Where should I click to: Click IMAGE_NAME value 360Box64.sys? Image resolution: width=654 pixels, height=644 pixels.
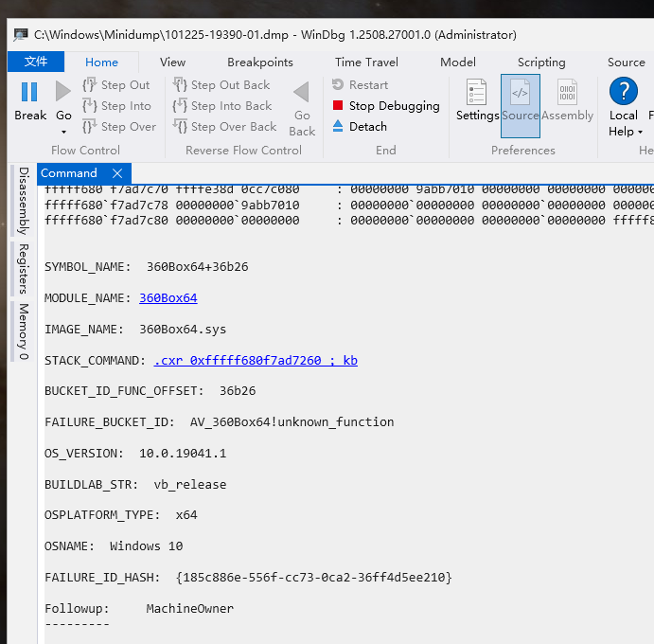pyautogui.click(x=183, y=330)
